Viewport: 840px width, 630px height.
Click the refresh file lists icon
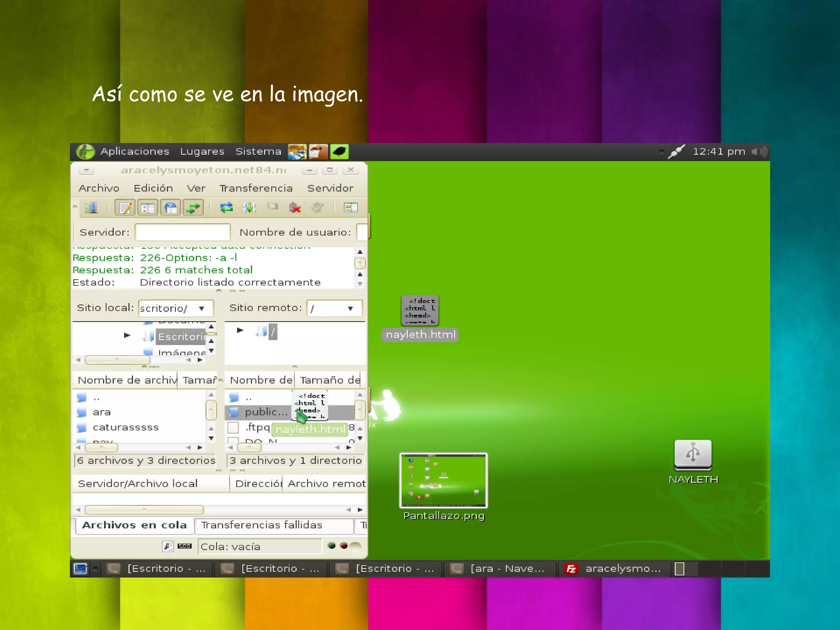[x=226, y=208]
